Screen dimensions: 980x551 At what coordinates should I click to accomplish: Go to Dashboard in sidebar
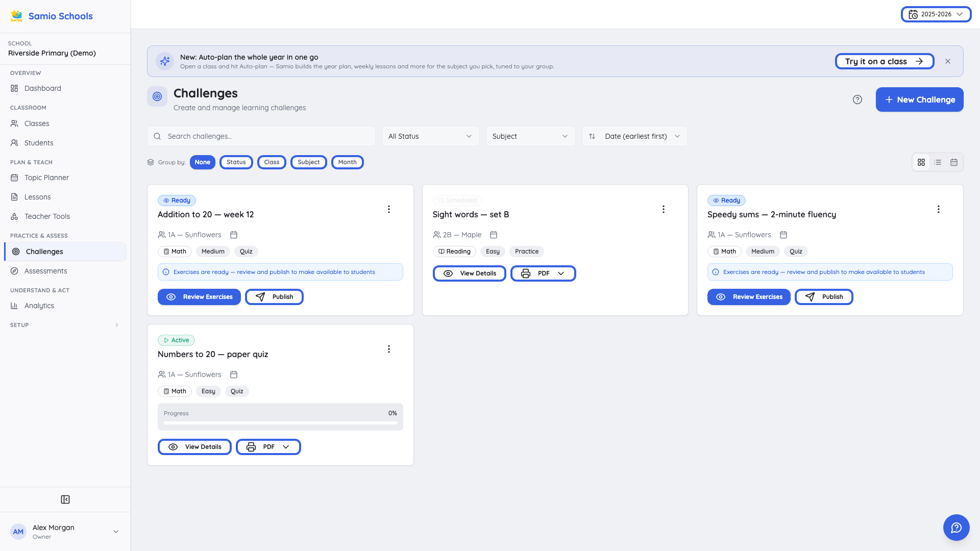65,88
